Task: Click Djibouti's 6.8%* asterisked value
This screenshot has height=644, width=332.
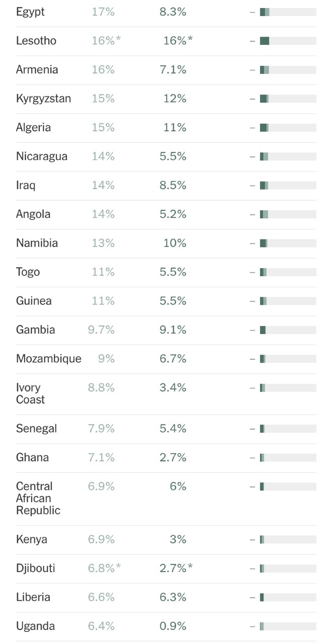Action: point(104,569)
